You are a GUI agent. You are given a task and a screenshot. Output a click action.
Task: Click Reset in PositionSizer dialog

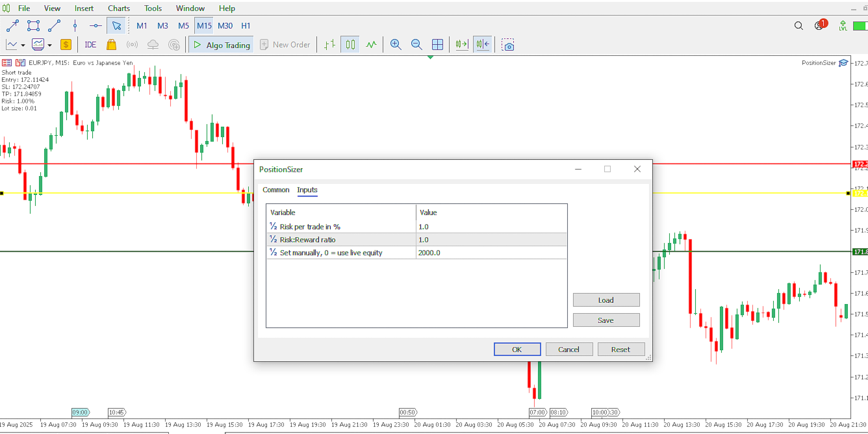coord(621,350)
